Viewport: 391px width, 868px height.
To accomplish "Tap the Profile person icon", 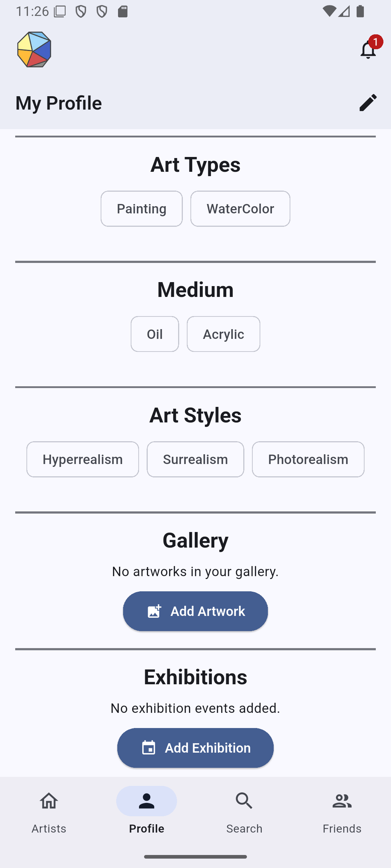I will [x=147, y=801].
